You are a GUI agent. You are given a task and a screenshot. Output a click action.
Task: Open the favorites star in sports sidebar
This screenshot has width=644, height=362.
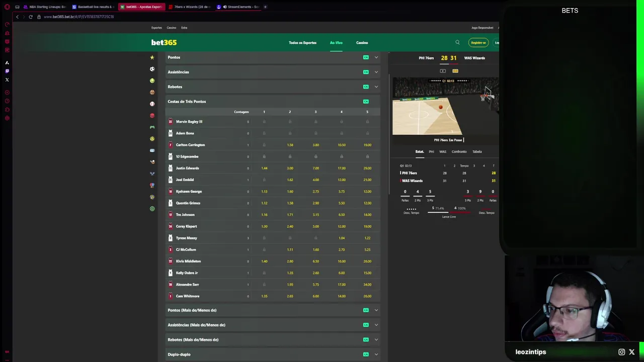pyautogui.click(x=152, y=57)
